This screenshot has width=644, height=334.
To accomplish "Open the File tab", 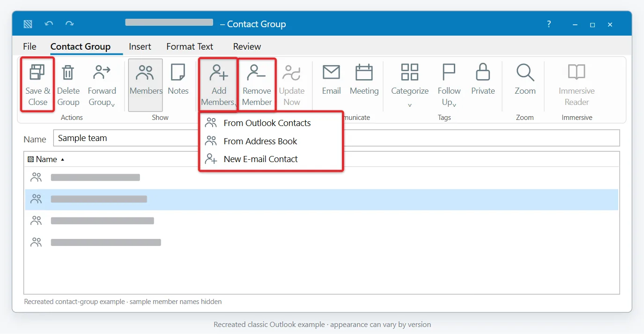I will [x=30, y=46].
